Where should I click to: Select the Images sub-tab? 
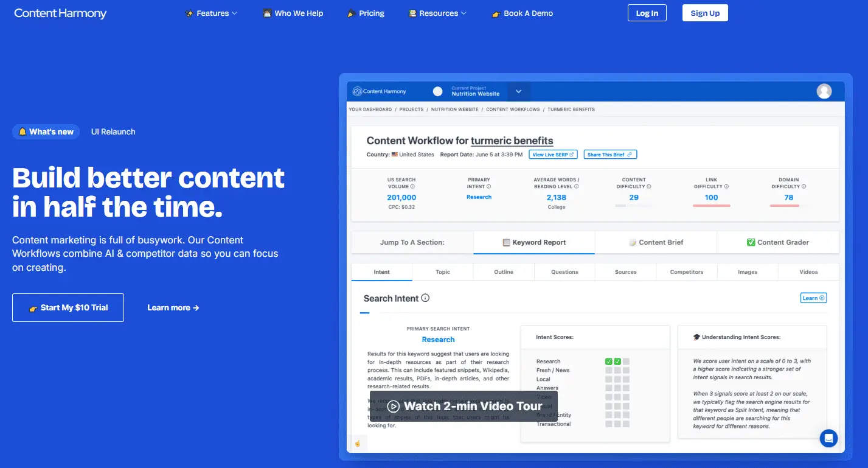point(748,272)
